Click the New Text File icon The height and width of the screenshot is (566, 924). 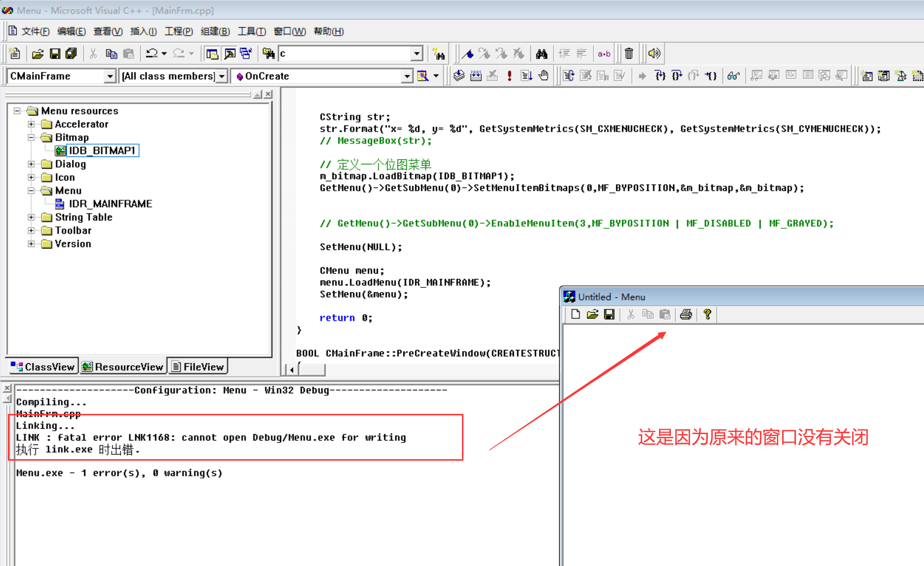point(15,53)
